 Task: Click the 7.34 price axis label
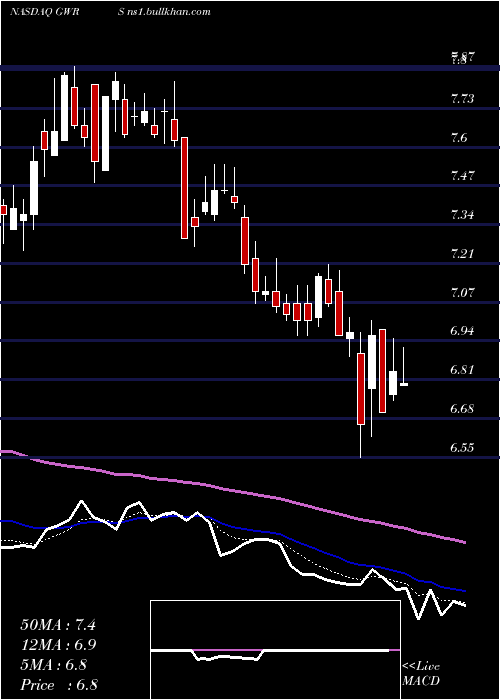[x=463, y=215]
